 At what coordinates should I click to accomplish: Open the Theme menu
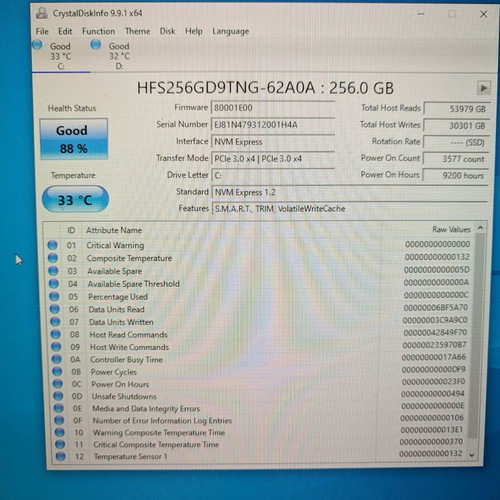[x=137, y=31]
